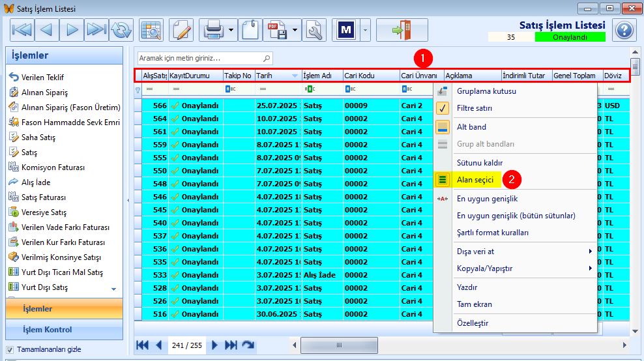This screenshot has width=644, height=361.
Task: Click the printer icon in toolbar
Action: click(x=214, y=30)
